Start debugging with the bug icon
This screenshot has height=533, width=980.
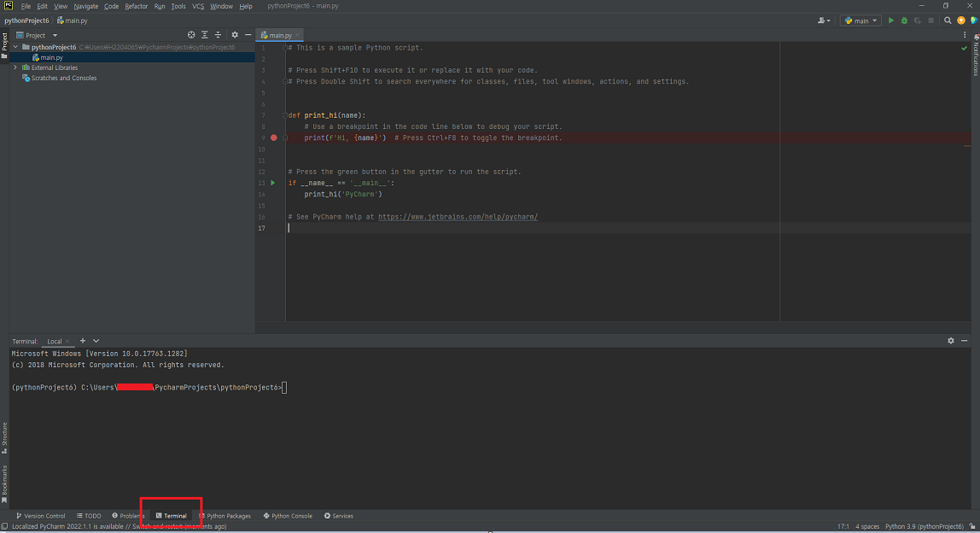coord(904,20)
